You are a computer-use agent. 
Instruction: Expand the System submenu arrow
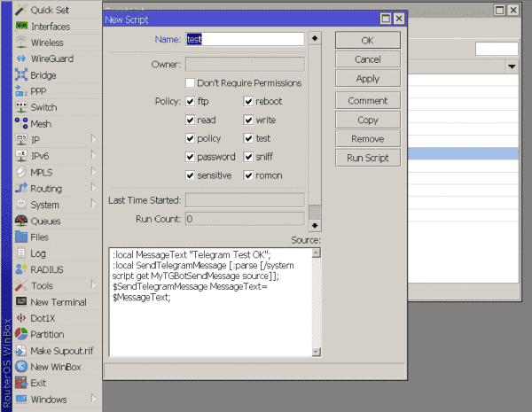93,204
